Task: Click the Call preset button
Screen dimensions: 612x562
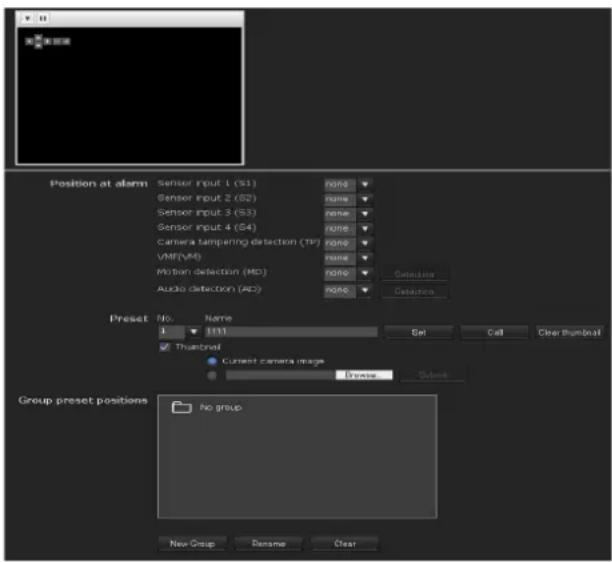Action: click(495, 333)
